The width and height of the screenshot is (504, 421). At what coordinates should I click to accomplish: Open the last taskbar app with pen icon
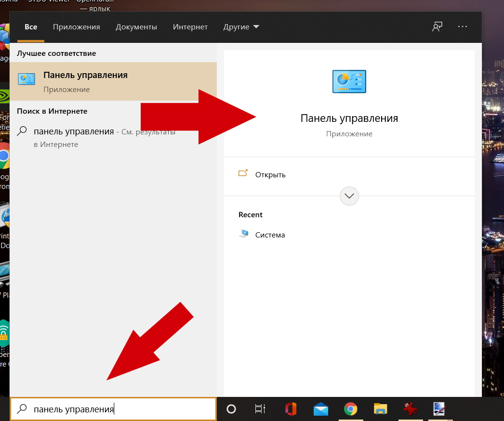[439, 409]
